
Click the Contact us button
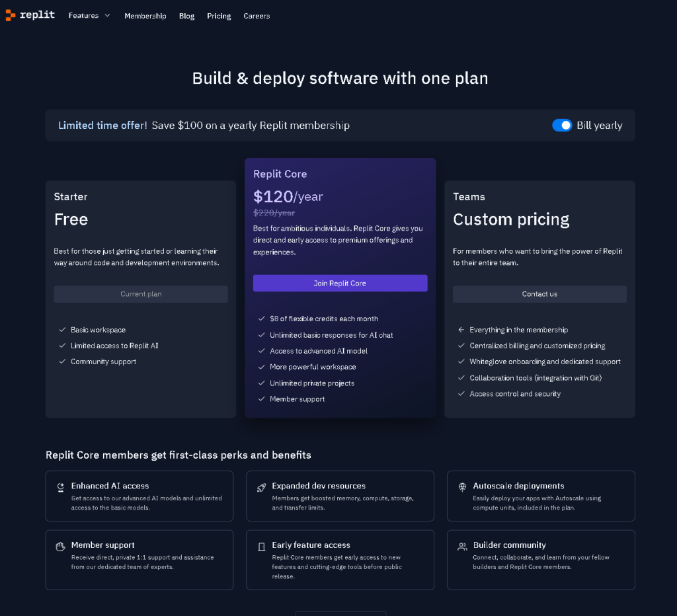point(539,294)
